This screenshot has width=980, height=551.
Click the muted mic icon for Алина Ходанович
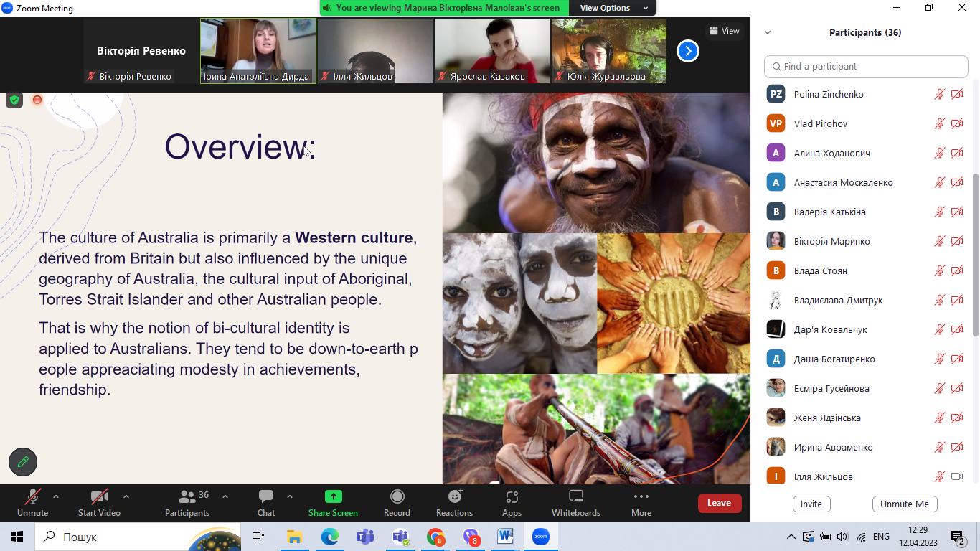(939, 153)
